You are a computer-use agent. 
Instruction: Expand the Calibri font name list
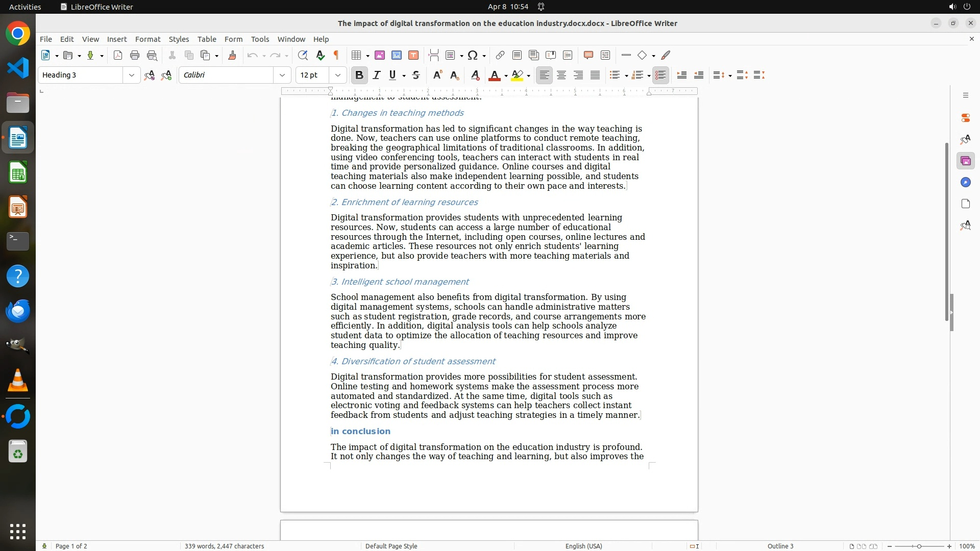tap(282, 76)
